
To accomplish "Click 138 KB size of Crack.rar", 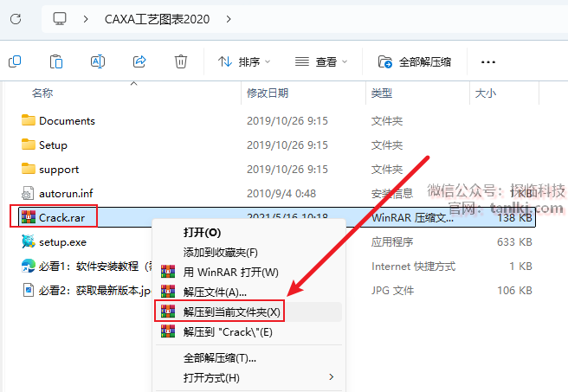I will tap(514, 217).
